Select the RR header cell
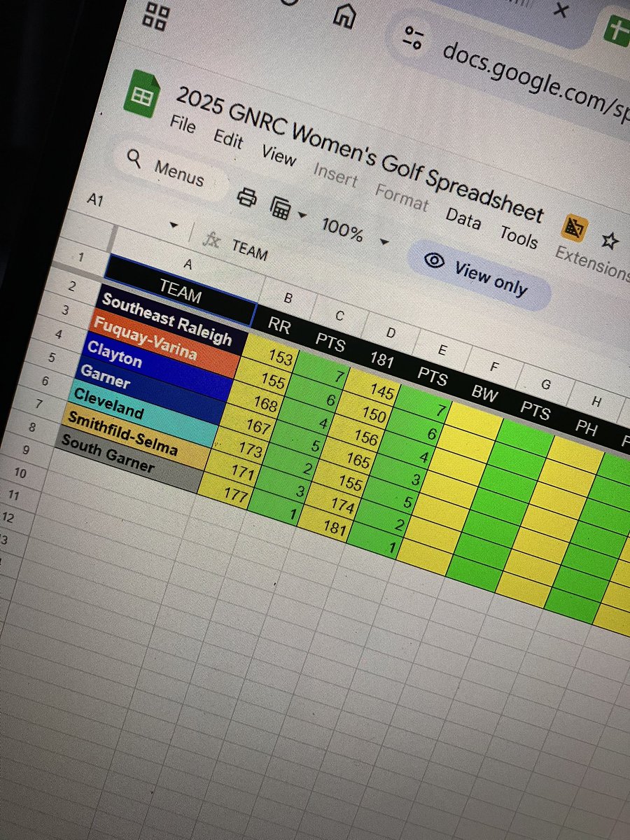Screen dimensions: 630x840 pyautogui.click(x=279, y=325)
